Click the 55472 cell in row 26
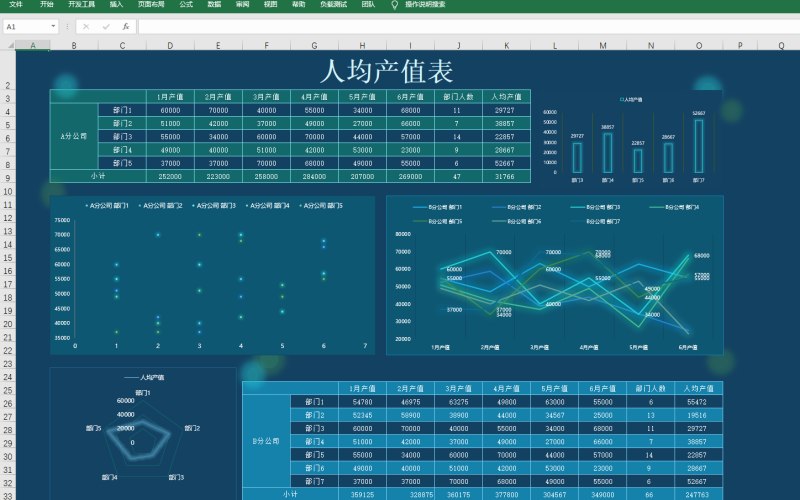Screen dimensions: 800x500 coord(697,402)
